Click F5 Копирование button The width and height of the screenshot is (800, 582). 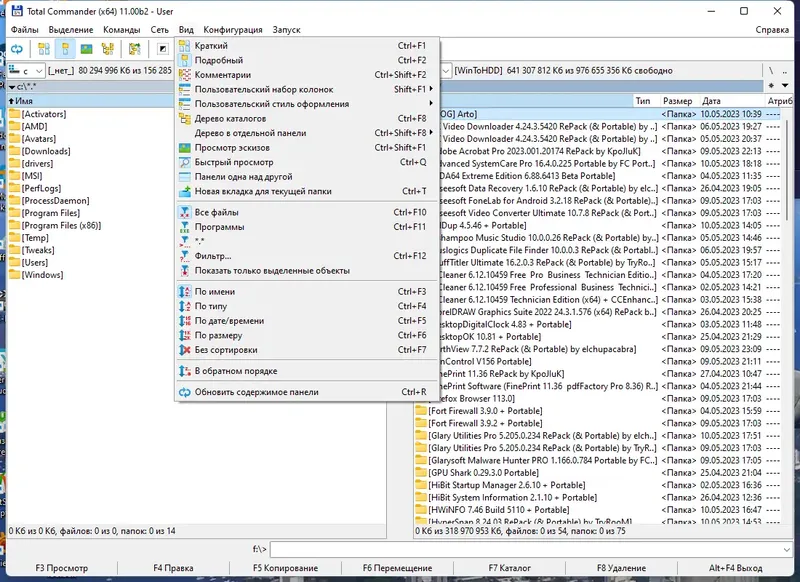point(285,568)
